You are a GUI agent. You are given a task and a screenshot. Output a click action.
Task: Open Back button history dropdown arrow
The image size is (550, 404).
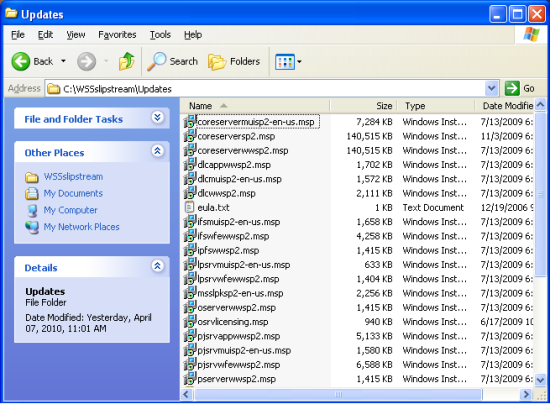click(x=63, y=61)
